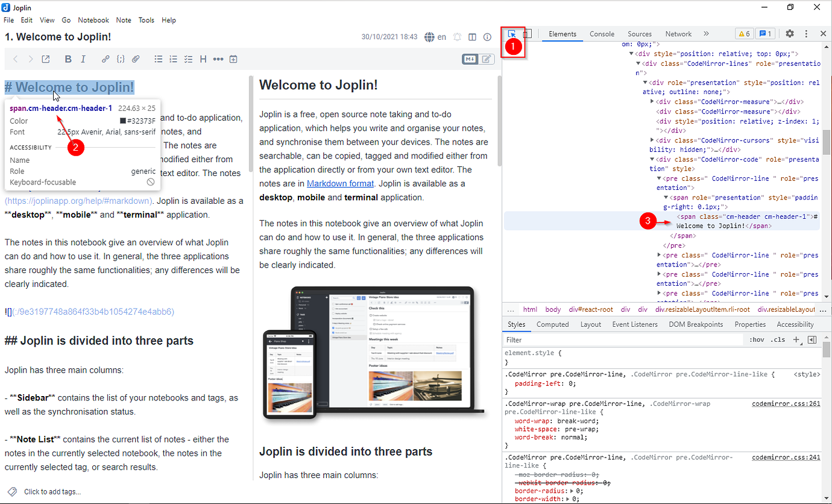Open the note properties info icon
The height and width of the screenshot is (504, 832).
[x=487, y=37]
